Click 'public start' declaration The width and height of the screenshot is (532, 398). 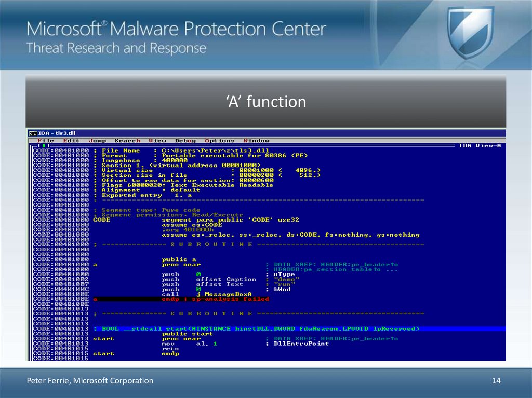[x=187, y=334]
